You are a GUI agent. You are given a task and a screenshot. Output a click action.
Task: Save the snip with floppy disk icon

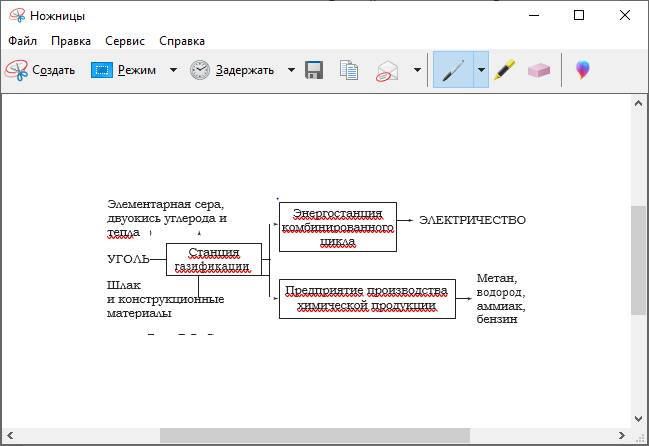[x=314, y=70]
